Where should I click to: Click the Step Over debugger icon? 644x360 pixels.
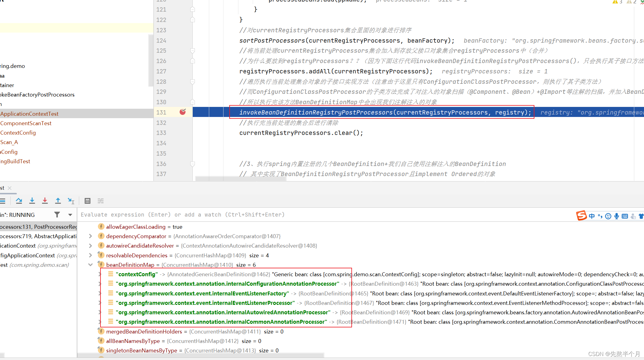[19, 201]
